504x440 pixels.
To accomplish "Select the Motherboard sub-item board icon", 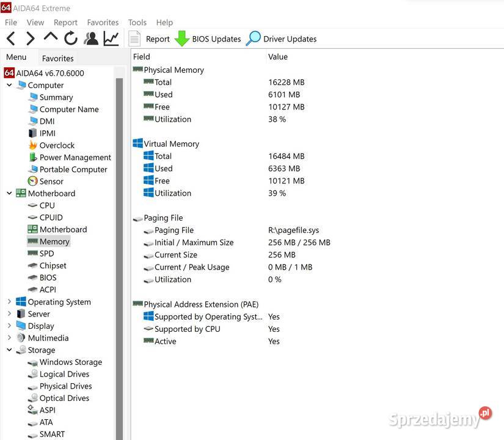I will click(x=33, y=229).
